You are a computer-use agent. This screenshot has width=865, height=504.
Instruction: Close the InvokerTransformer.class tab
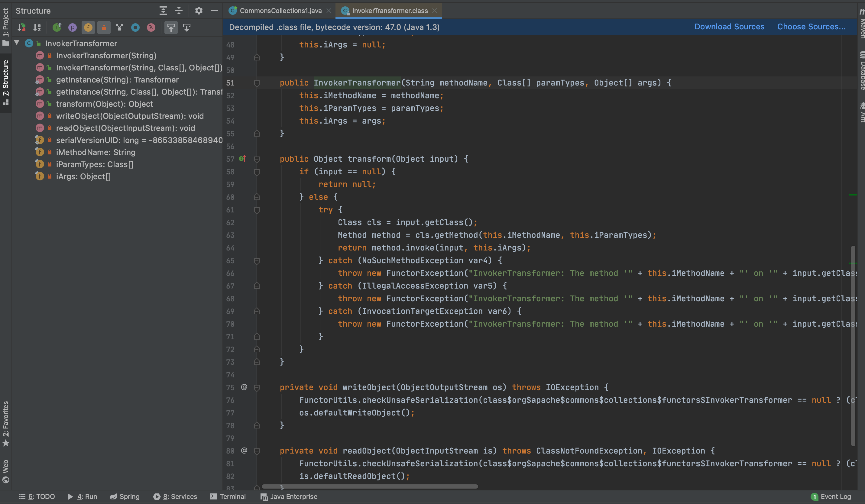point(435,11)
